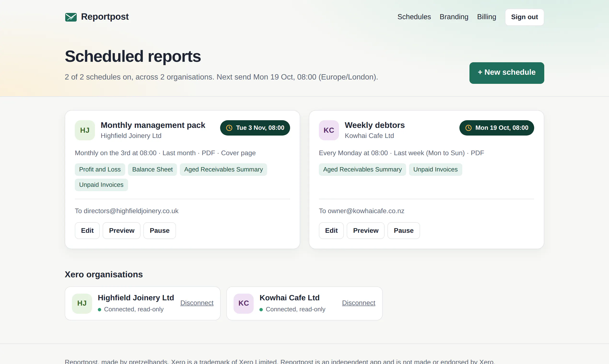Click Unpaid Invoices tag in Monthly management pack

coord(101,185)
